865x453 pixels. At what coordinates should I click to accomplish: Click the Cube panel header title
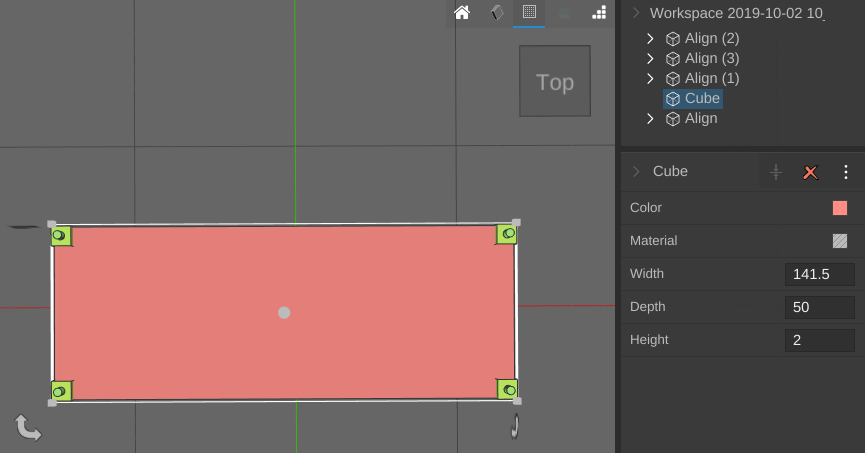coord(670,171)
